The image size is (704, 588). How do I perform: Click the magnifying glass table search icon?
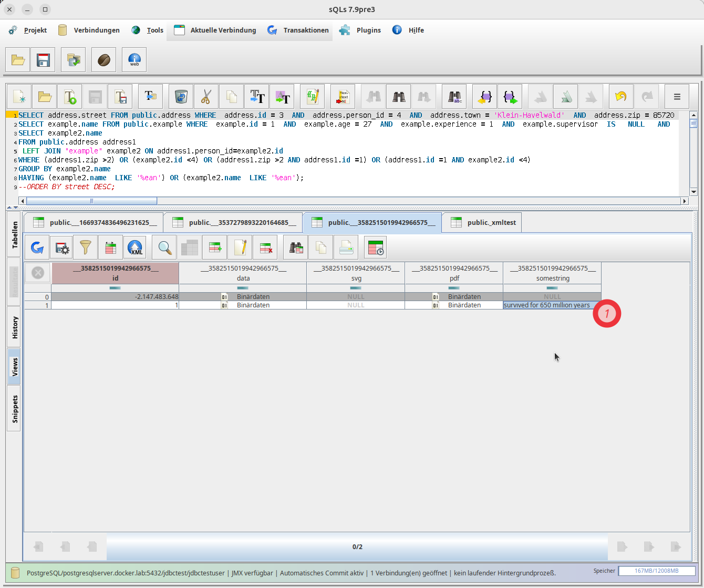[164, 247]
